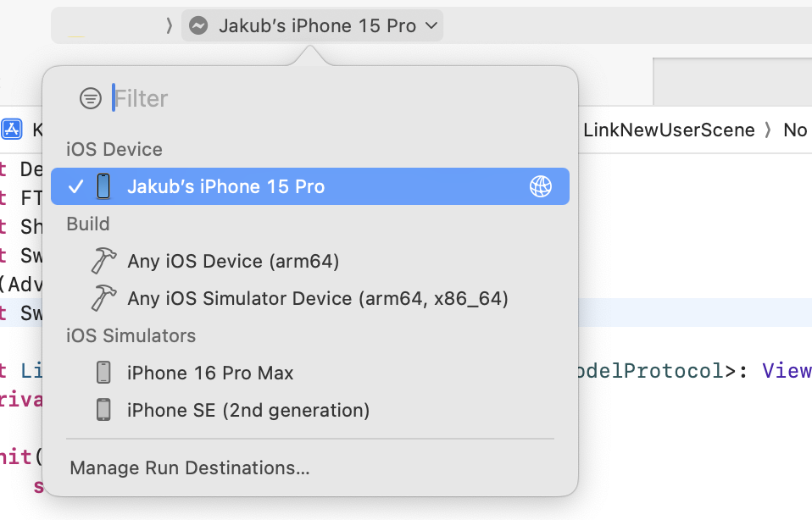Screen dimensions: 812x520
Task: Open Manage Run Destinations
Action: click(190, 467)
